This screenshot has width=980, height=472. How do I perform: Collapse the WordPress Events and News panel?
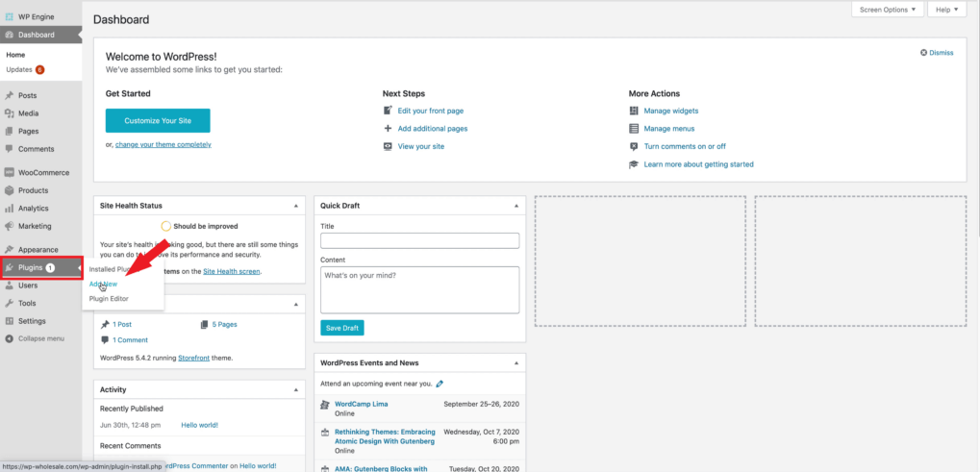pos(516,362)
